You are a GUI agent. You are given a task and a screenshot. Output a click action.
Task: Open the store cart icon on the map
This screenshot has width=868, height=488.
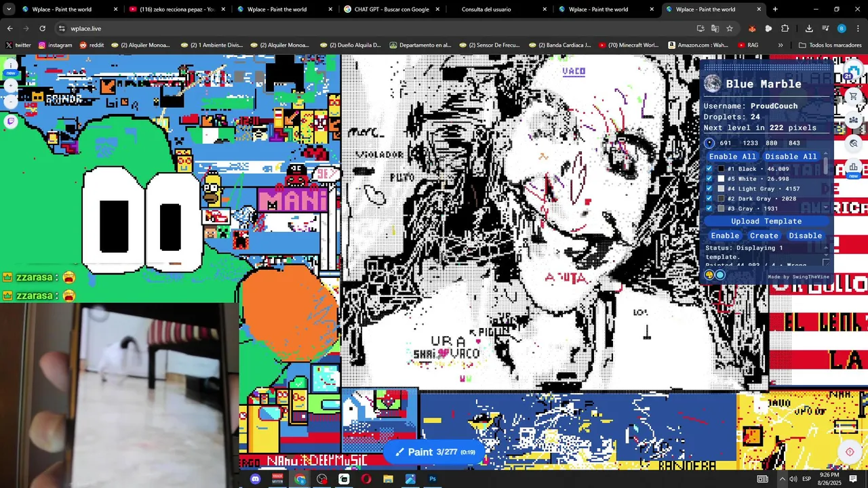[854, 96]
